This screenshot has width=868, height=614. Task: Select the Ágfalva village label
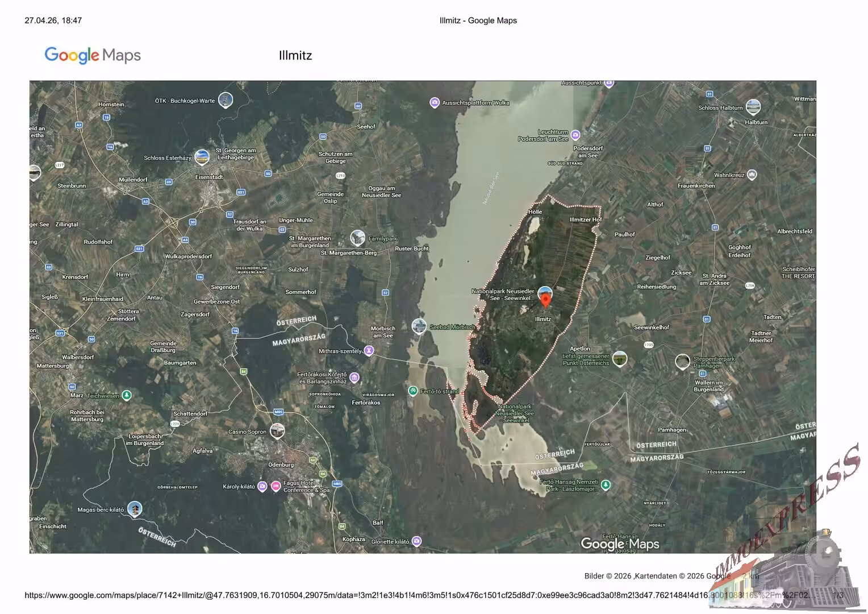pos(203,451)
